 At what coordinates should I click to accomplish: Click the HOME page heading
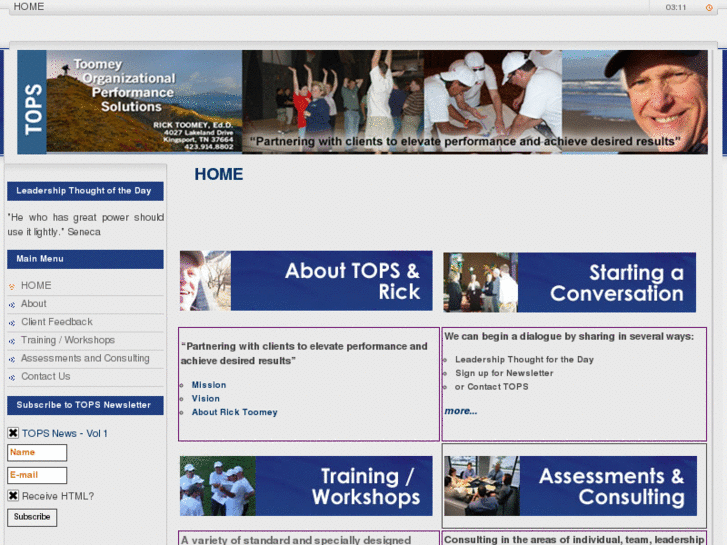pos(218,174)
